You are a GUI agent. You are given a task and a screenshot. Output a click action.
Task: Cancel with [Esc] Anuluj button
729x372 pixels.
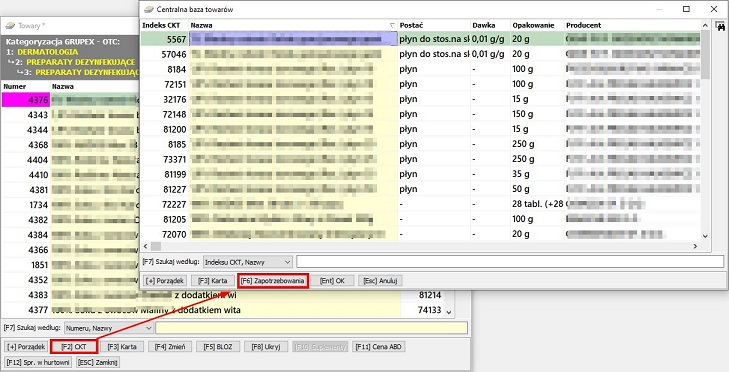pyautogui.click(x=381, y=281)
